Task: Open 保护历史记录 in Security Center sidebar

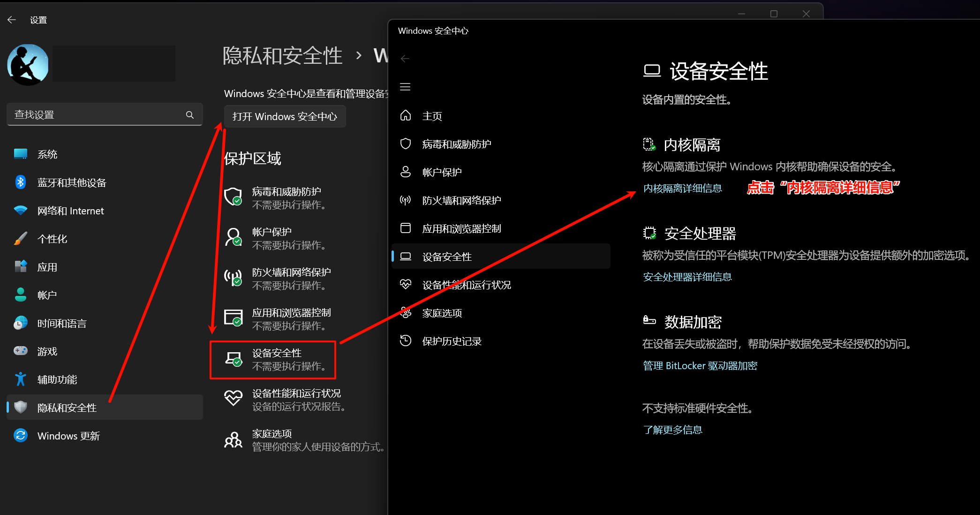Action: pyautogui.click(x=501, y=341)
